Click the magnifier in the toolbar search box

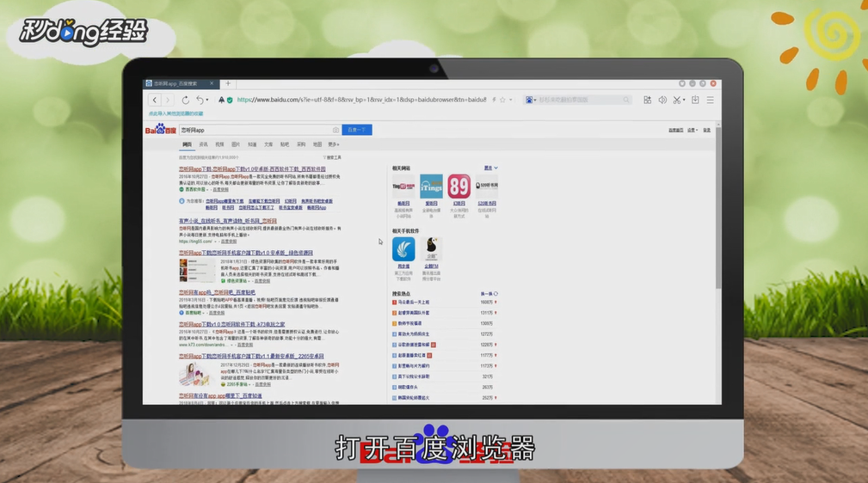626,101
